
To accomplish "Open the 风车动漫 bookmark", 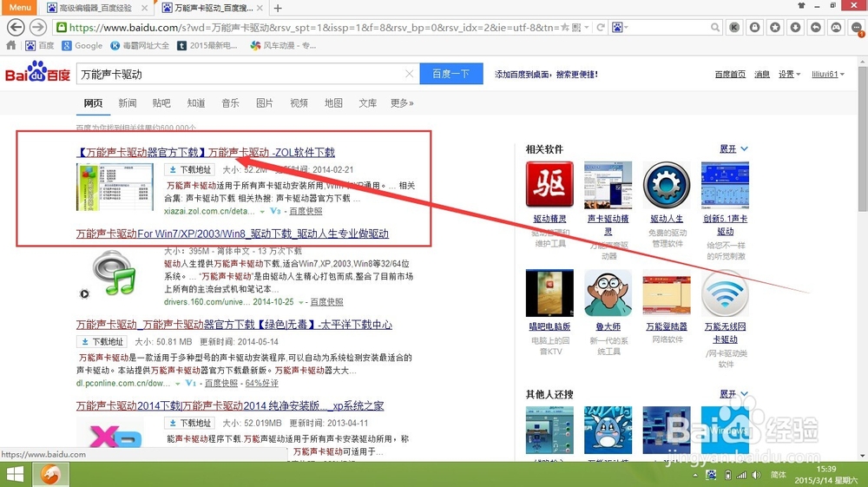I will click(283, 45).
